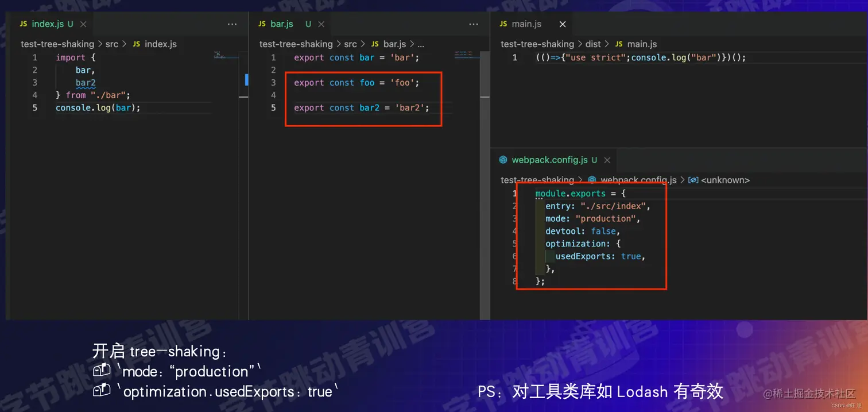Viewport: 868px width, 412px height.
Task: Close the index.js tab
Action: click(x=83, y=24)
